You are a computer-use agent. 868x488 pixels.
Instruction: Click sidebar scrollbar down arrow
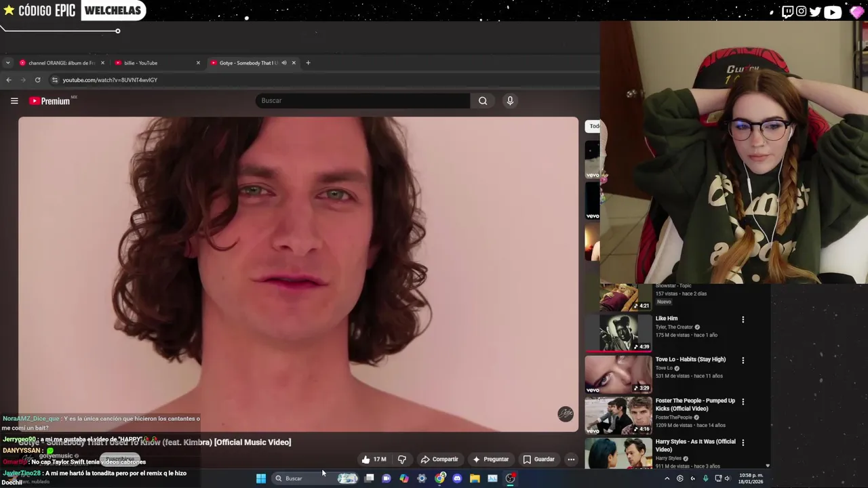(x=768, y=466)
